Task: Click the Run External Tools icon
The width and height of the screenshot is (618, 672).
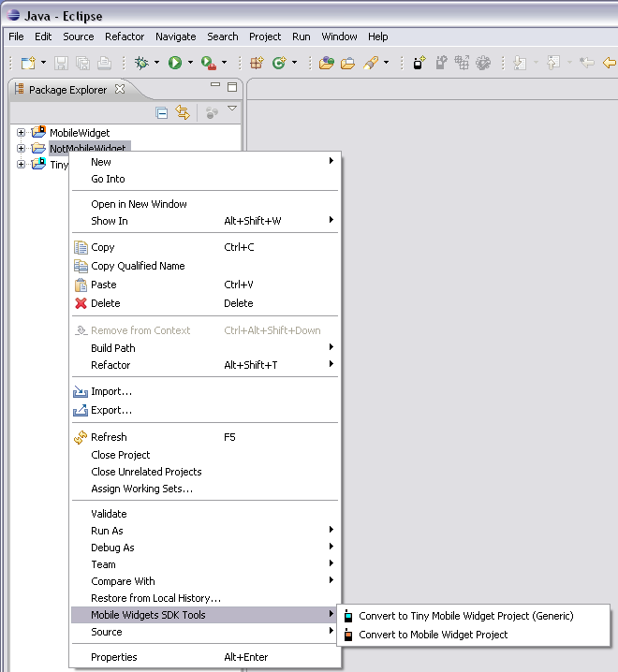Action: click(x=209, y=63)
